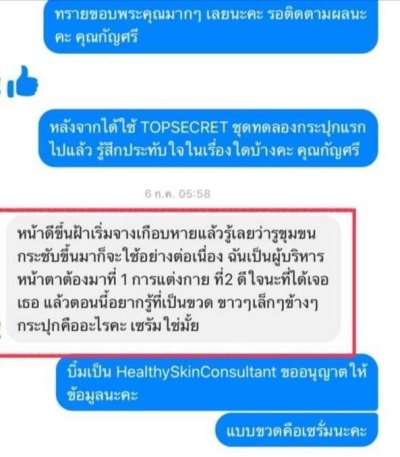
Task: Tap the blue bubble mentioning HealthySkinConsultant
Action: pos(217,383)
